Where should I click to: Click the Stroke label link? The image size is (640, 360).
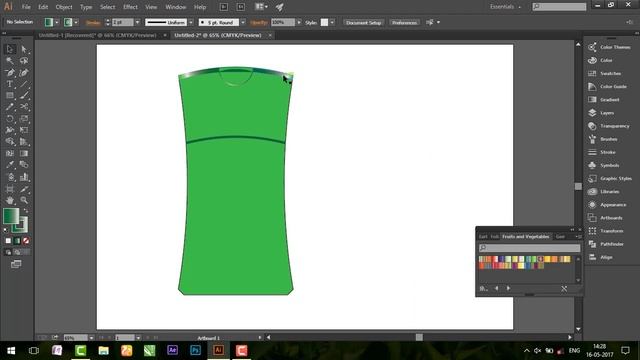click(93, 22)
